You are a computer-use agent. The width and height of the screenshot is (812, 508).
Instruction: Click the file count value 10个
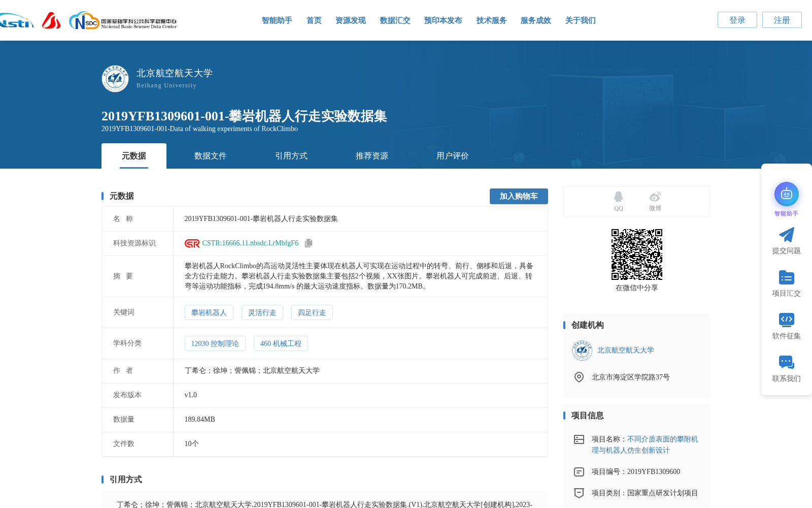[192, 444]
